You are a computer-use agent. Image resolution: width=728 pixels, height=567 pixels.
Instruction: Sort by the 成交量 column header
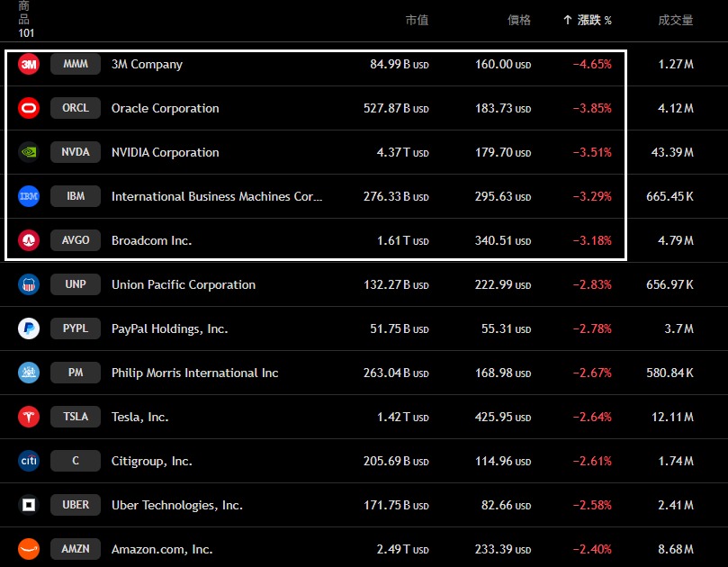click(676, 20)
